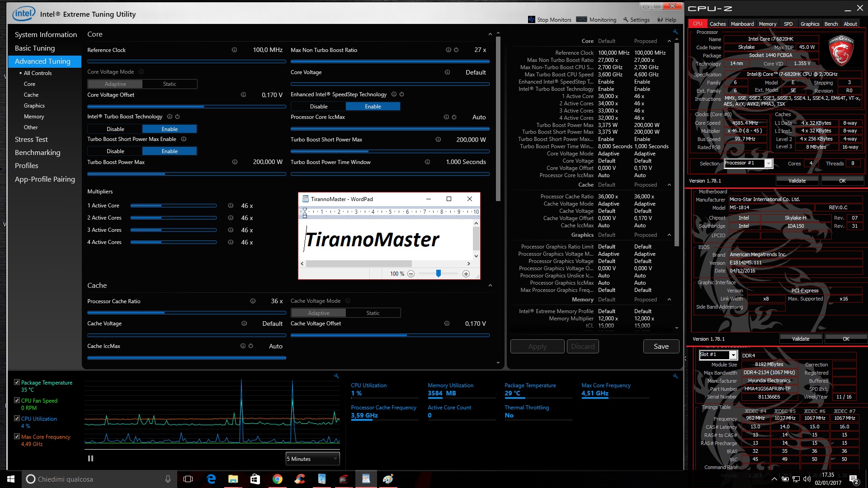Open Task View on the taskbar
The image size is (868, 488).
pos(188,479)
